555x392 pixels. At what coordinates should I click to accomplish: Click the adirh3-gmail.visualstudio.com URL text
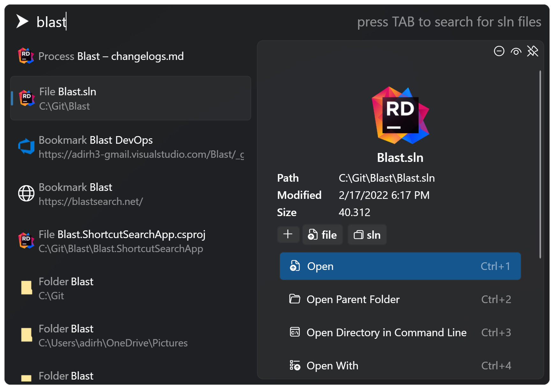[142, 154]
